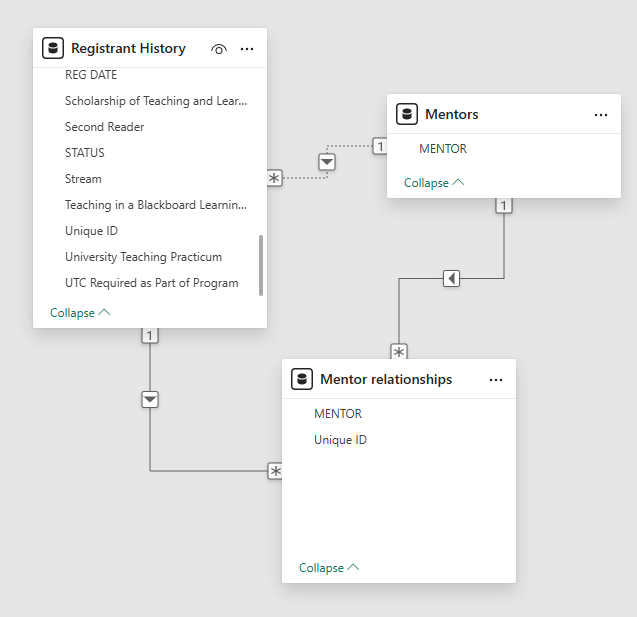Click the Mentors table title

click(x=451, y=114)
